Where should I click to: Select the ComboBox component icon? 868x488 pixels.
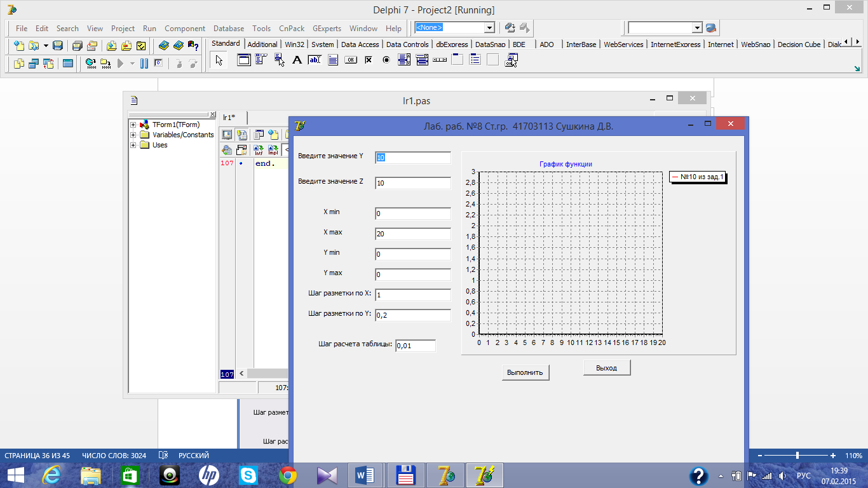pos(421,60)
